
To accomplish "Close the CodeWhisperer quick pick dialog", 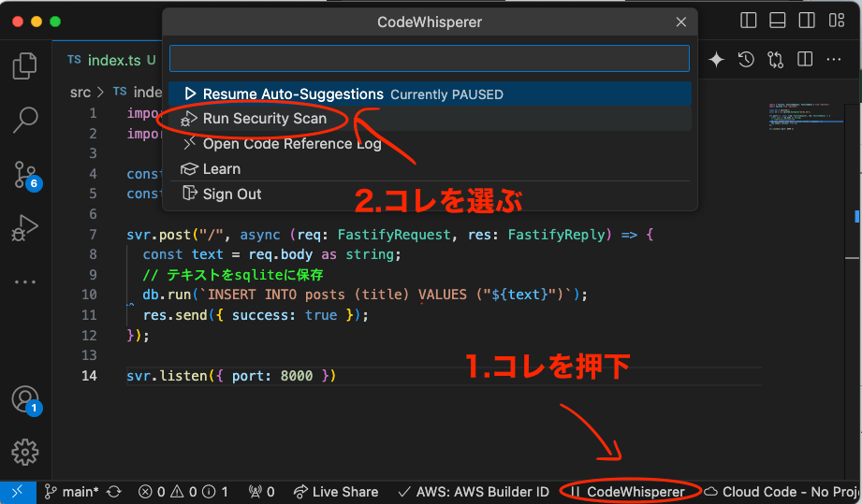I will tap(680, 22).
